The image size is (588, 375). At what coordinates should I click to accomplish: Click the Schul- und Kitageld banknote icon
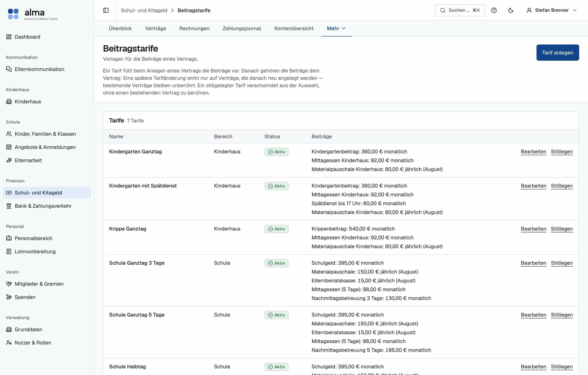click(x=9, y=193)
